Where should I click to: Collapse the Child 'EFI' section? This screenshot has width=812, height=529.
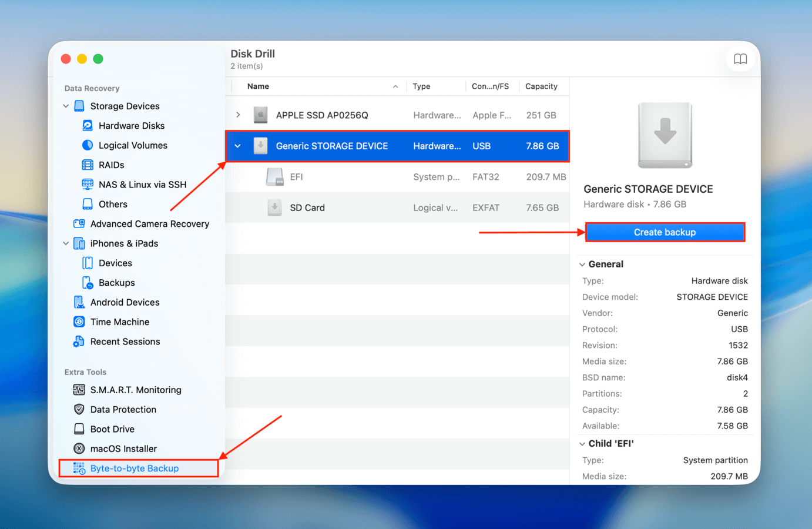[x=582, y=443]
